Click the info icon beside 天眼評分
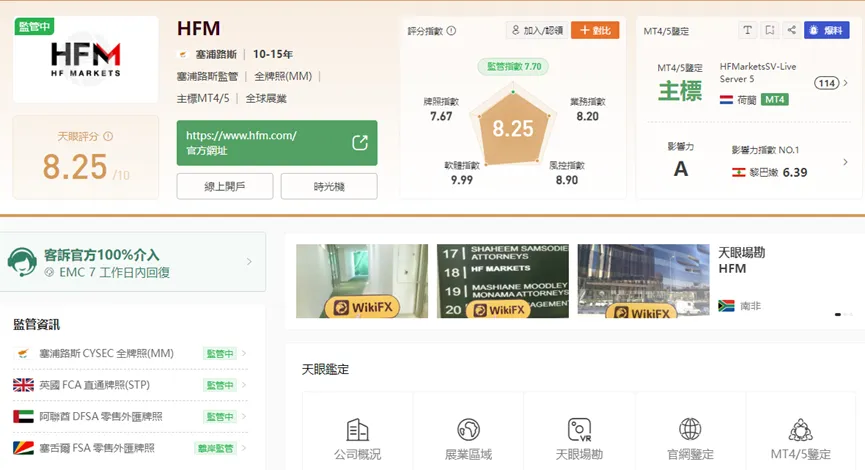Viewport: 865px width, 470px height. 108,136
